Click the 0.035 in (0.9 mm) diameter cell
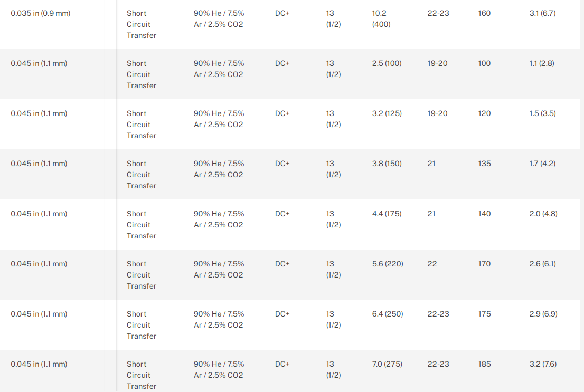This screenshot has width=584, height=392. click(x=41, y=13)
